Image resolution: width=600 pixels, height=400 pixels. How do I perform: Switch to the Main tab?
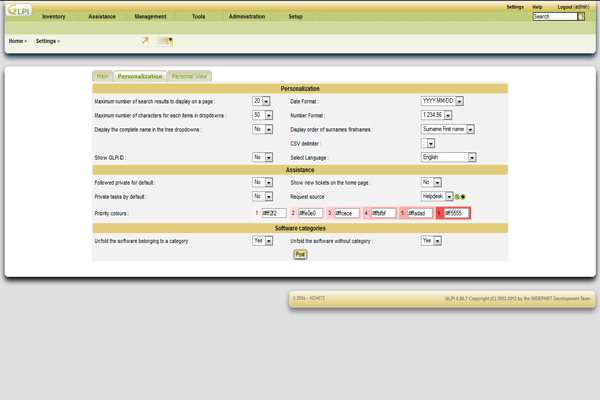coord(102,76)
